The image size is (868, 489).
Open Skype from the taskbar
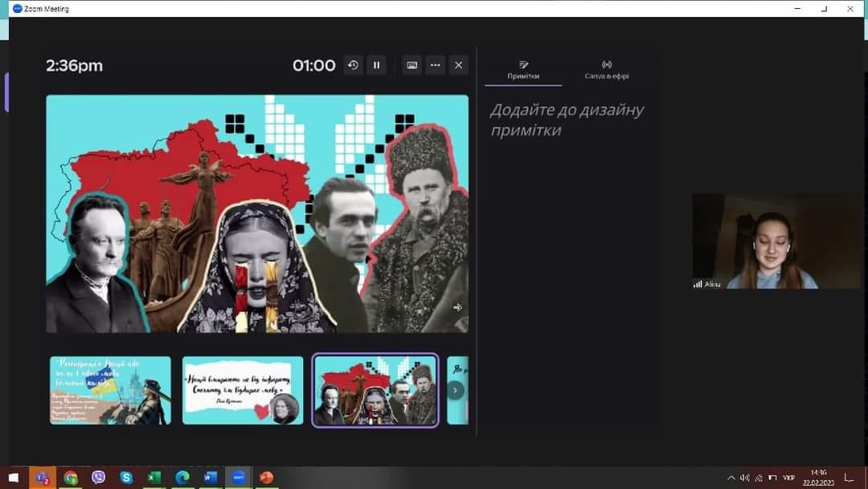(x=126, y=478)
